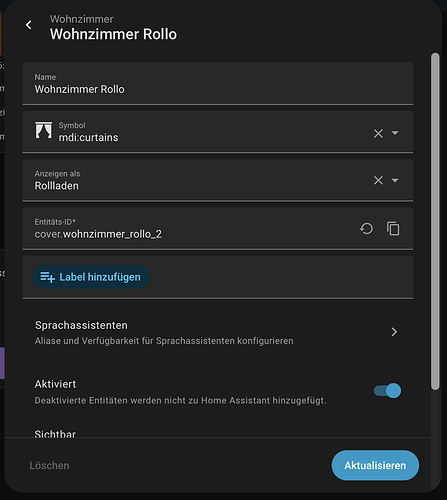Toggle the Aktiviert switch off

387,391
